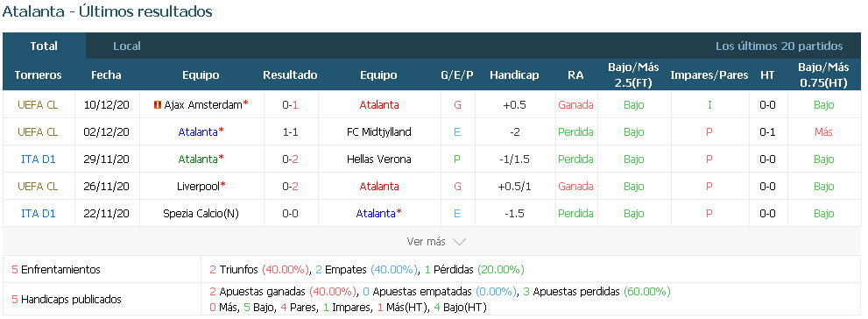Select the Total tab

[44, 46]
